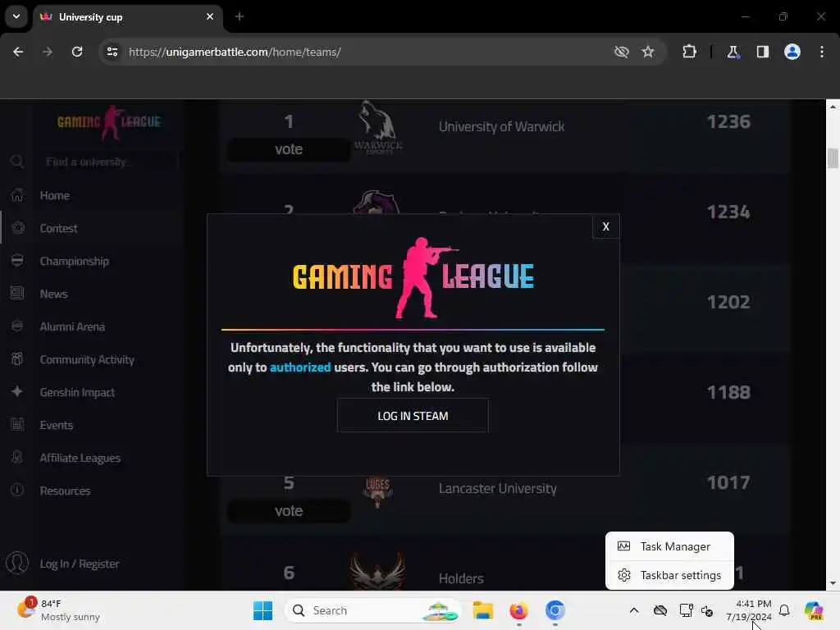The image size is (840, 630).
Task: Click the Gaming League sidebar logo
Action: tap(109, 122)
